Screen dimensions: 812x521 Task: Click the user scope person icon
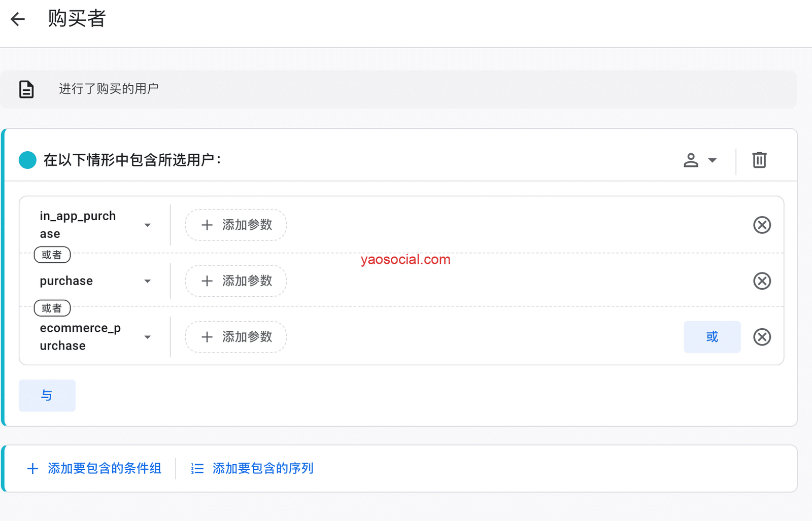691,160
